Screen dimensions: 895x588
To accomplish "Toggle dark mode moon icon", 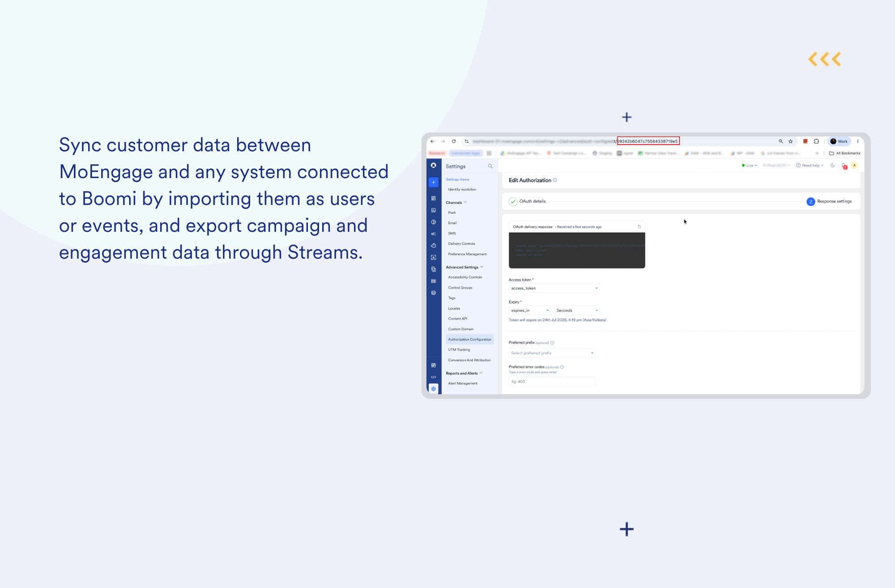I will pyautogui.click(x=832, y=166).
